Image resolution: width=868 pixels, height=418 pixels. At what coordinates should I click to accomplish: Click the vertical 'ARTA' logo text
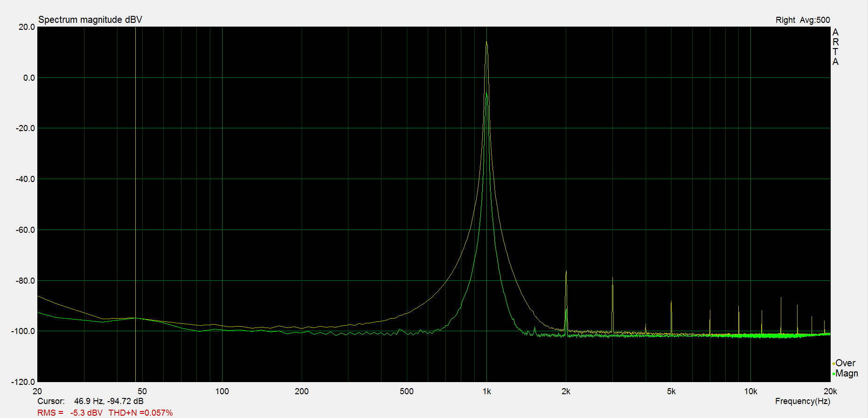tap(835, 47)
